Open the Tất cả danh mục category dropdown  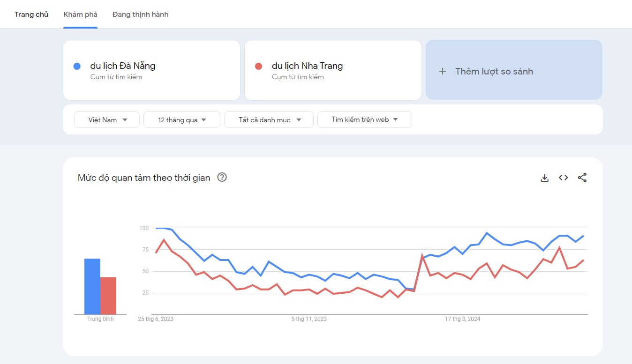coord(269,120)
